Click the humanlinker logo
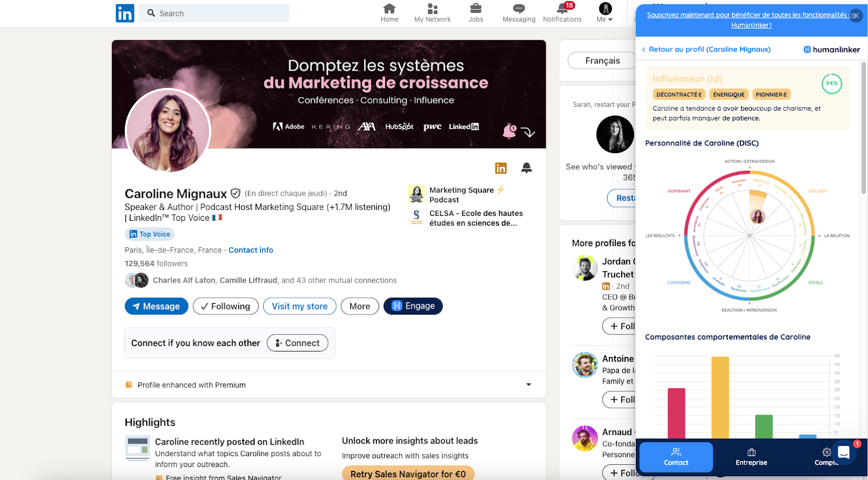This screenshot has height=480, width=868. (832, 49)
